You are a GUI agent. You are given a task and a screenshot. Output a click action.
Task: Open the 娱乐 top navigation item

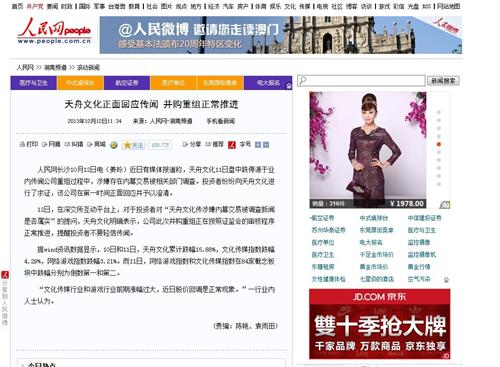pyautogui.click(x=275, y=6)
